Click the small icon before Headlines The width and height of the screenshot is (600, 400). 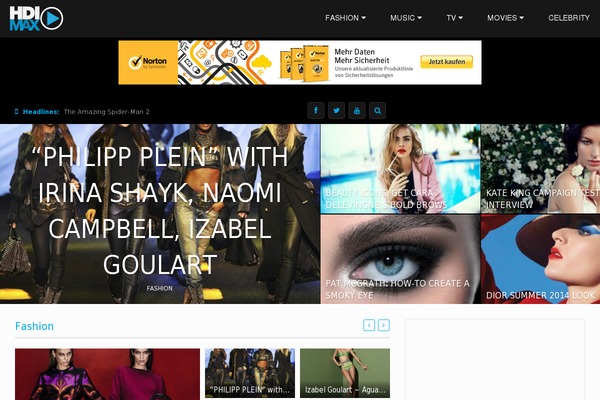[16, 112]
